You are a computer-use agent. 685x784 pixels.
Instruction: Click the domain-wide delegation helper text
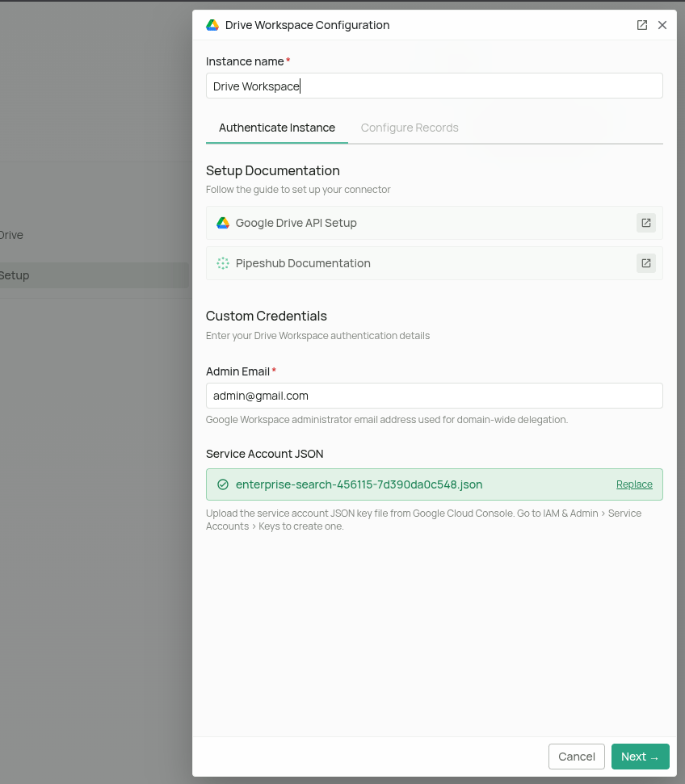(x=387, y=420)
